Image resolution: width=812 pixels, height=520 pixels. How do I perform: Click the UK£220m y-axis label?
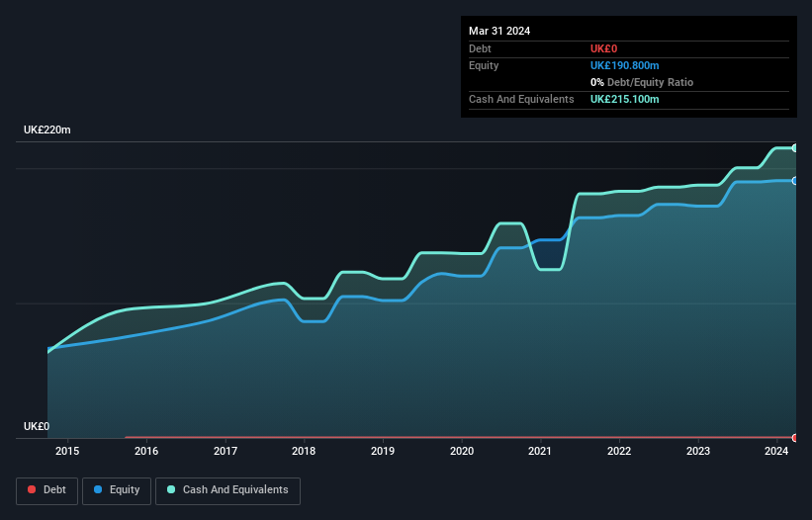point(47,130)
